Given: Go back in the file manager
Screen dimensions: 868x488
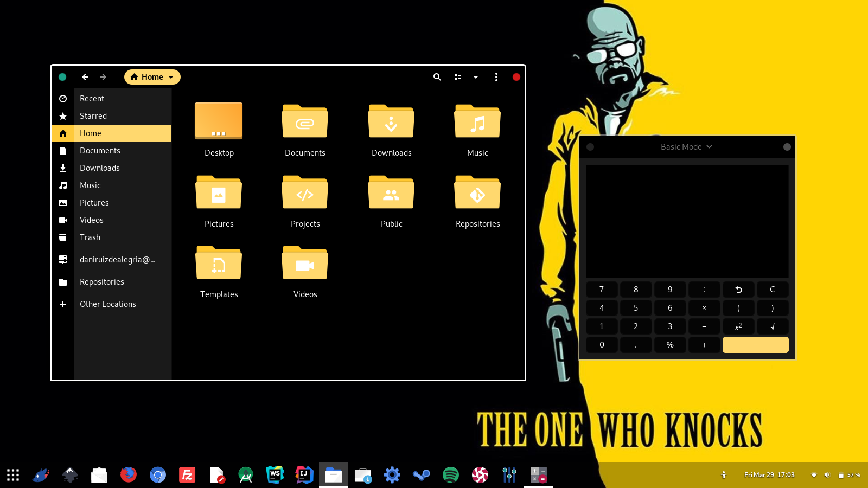Looking at the screenshot, I should coord(85,77).
